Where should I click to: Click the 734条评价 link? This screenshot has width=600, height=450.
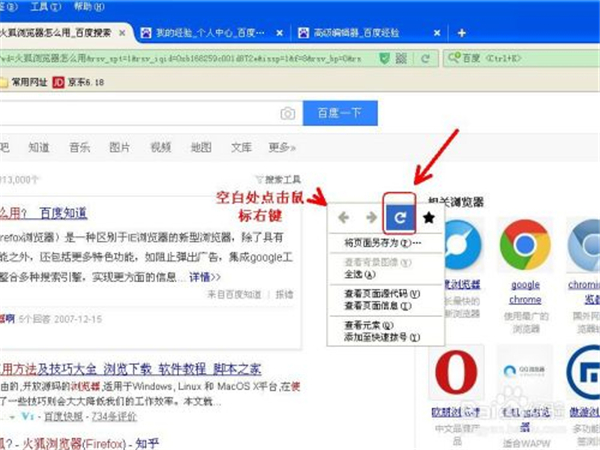tap(114, 416)
